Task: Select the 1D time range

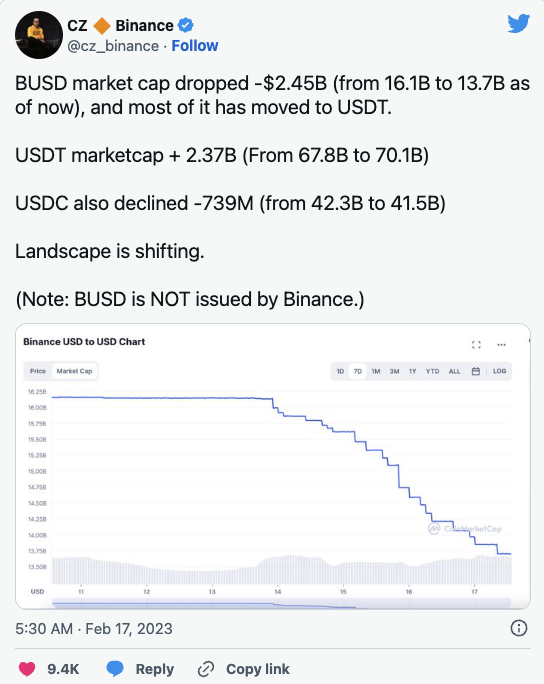Action: point(340,371)
